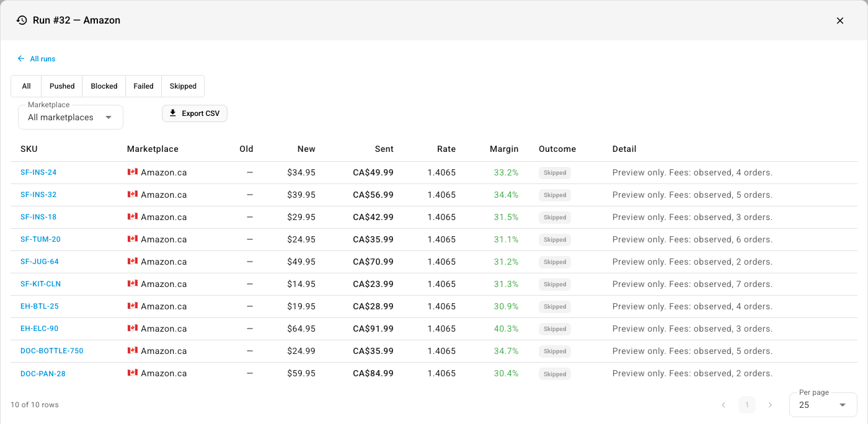Click Skipped badge in SF-INS-32 row
Screen dimensions: 868x424
point(555,195)
